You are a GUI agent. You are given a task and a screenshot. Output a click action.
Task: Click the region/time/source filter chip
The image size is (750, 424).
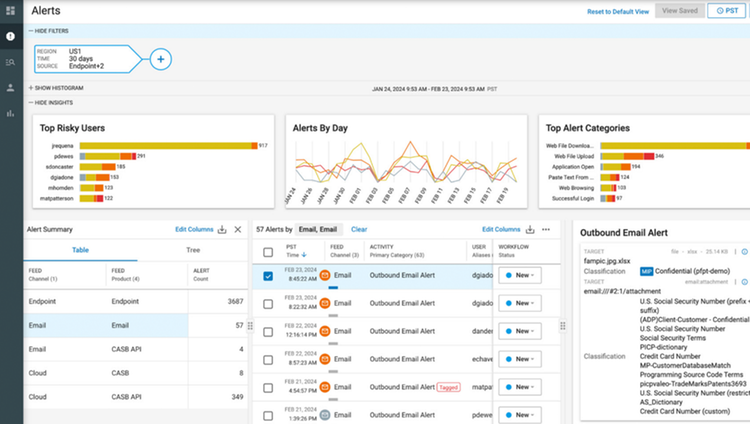pyautogui.click(x=88, y=59)
